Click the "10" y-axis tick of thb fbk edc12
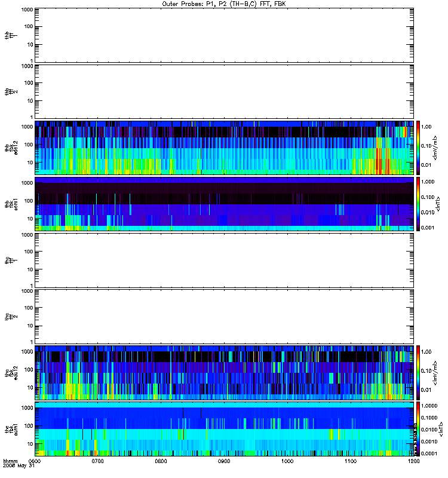Image resolution: width=448 pixels, height=478 pixels. [30, 163]
